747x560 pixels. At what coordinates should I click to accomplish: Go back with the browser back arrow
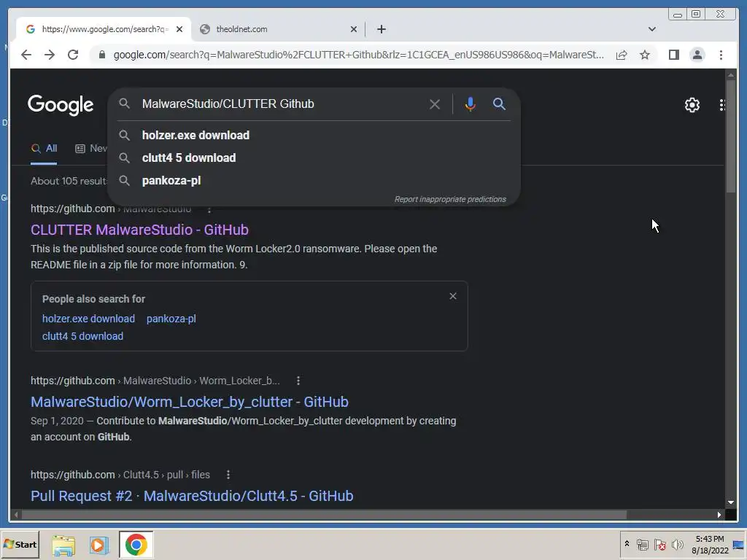point(26,55)
